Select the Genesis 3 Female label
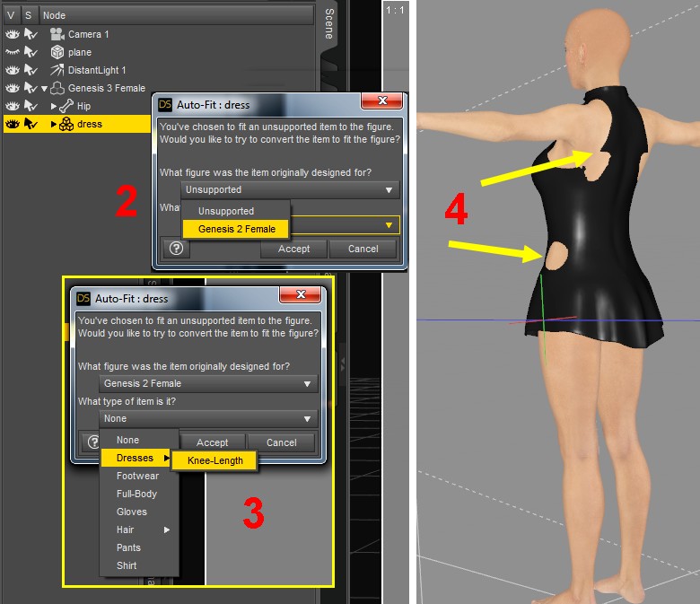The width and height of the screenshot is (700, 604). pos(106,88)
